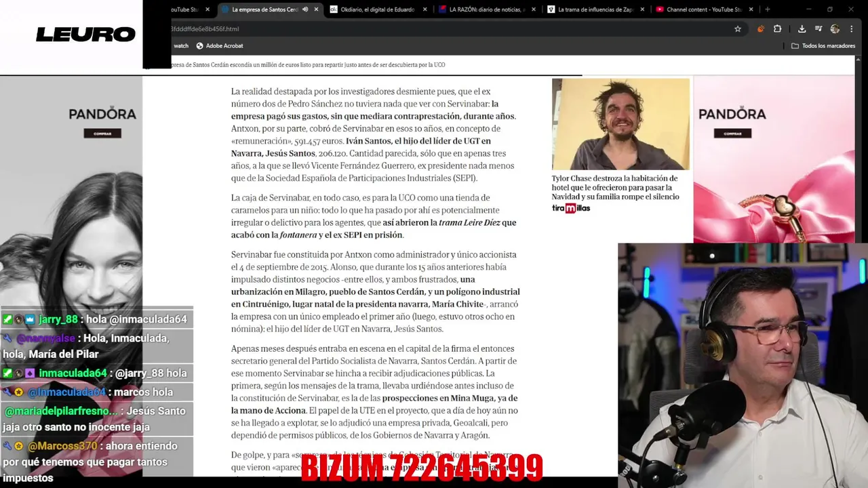This screenshot has width=868, height=488.
Task: Open the browser downloads panel
Action: (x=802, y=29)
